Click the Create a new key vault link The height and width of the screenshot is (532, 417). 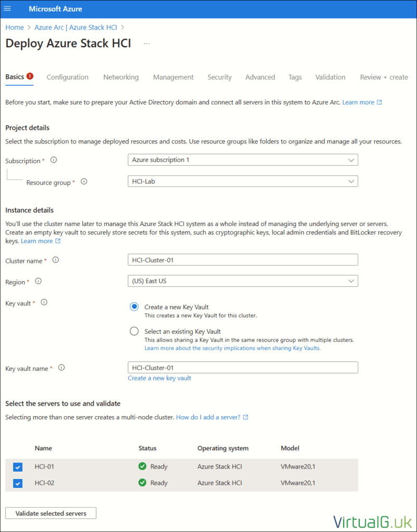(160, 378)
